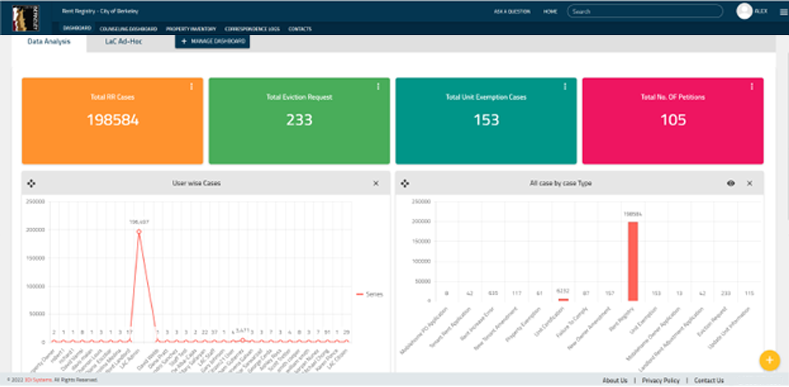Open kebab menu on Total No. OF Petitions card

point(752,87)
